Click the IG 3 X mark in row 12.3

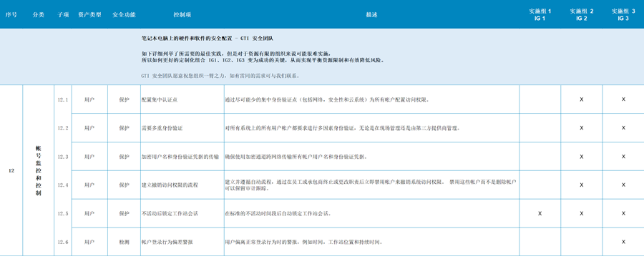[x=623, y=157]
